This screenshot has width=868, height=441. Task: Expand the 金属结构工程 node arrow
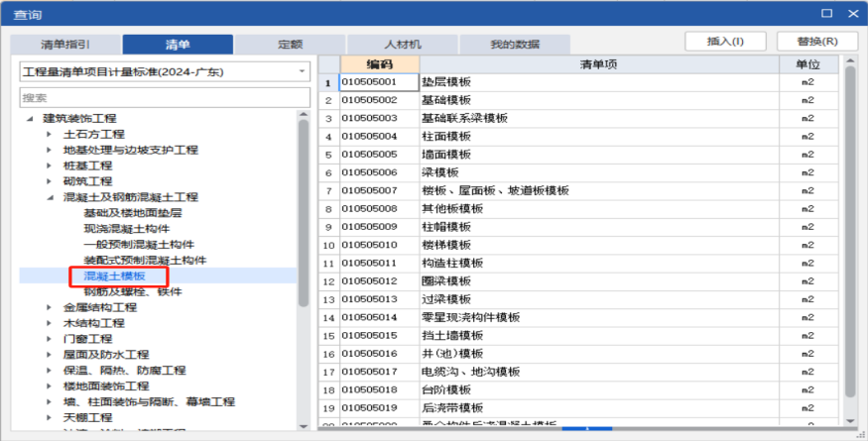[x=50, y=307]
